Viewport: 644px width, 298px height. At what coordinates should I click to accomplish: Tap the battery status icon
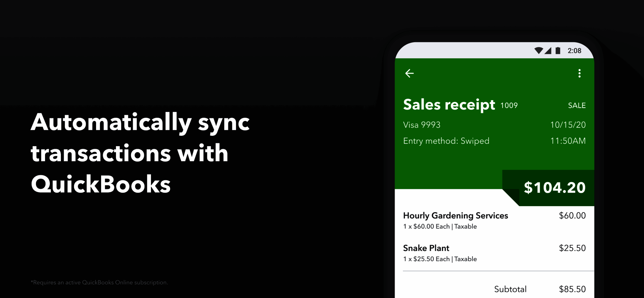click(558, 51)
